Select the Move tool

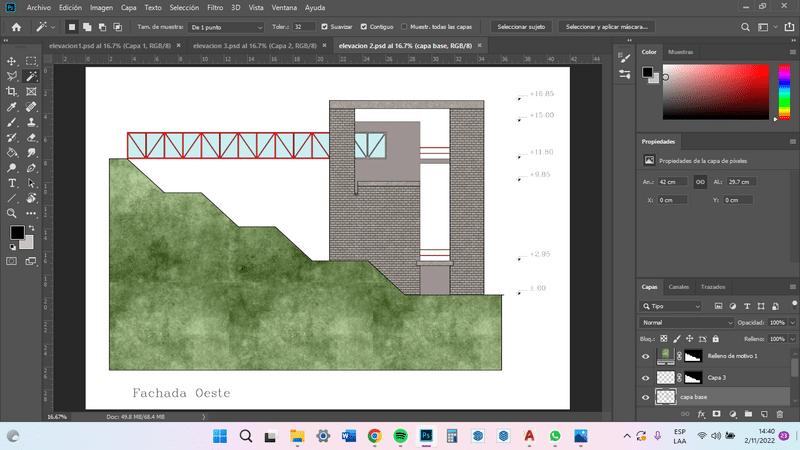(x=12, y=61)
